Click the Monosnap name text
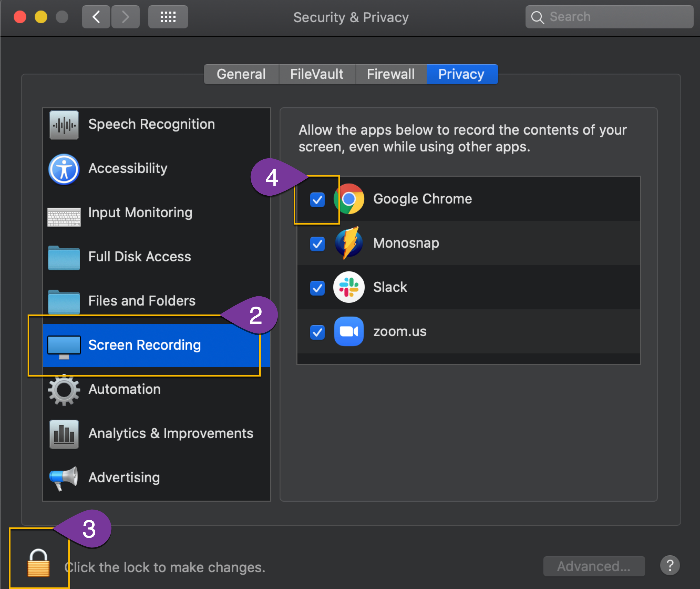Screen dimensions: 700x589 (x=406, y=243)
